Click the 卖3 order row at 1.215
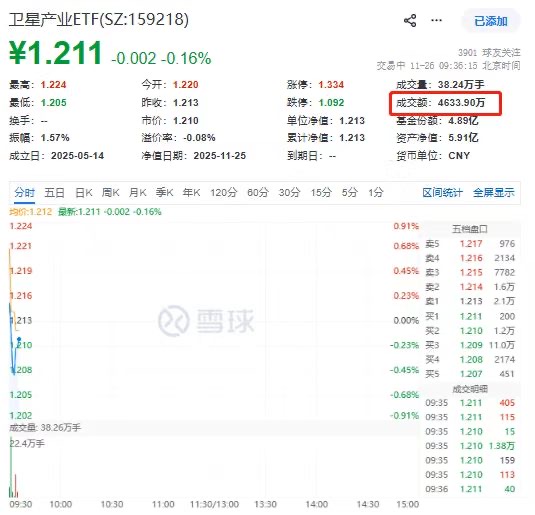This screenshot has width=535, height=515. 470,273
